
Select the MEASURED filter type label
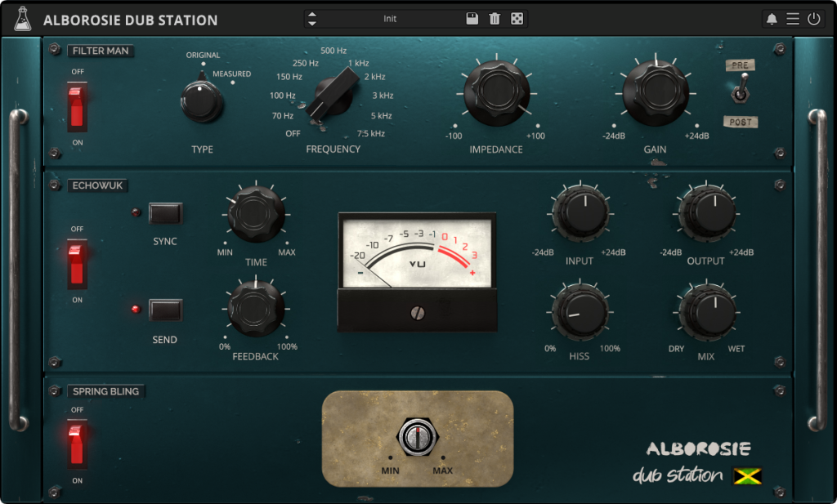pyautogui.click(x=231, y=74)
